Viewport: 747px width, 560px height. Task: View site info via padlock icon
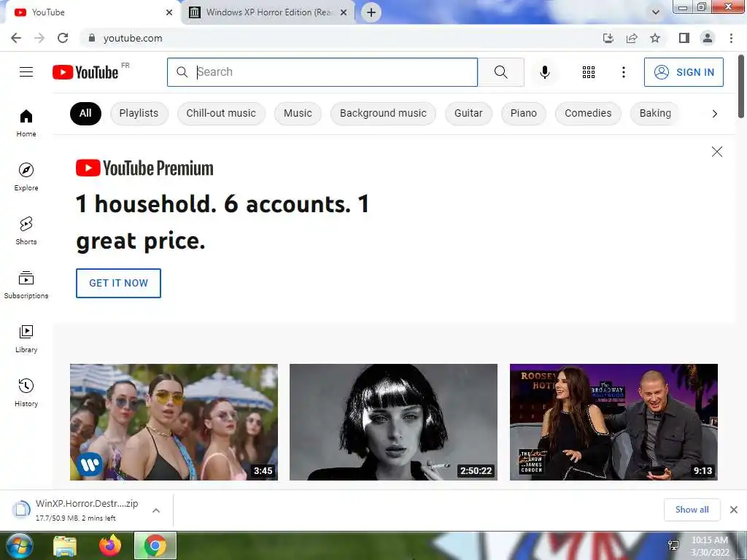[92, 38]
